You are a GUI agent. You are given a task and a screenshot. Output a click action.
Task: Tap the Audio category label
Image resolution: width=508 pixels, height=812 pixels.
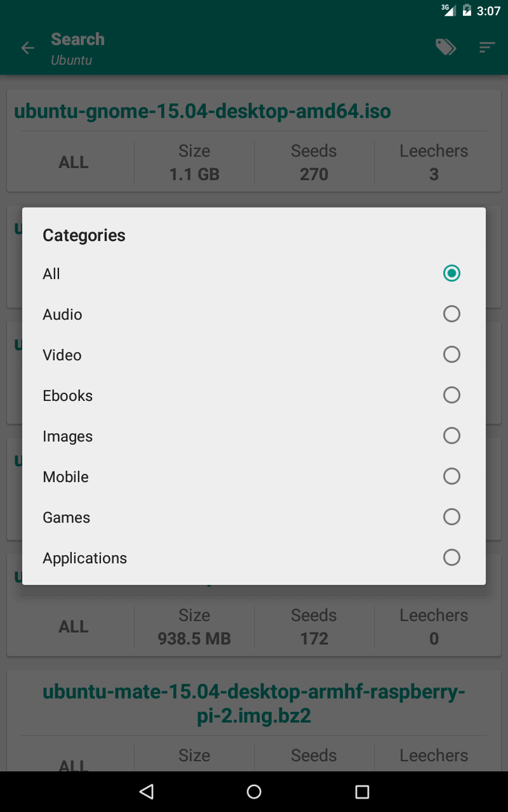(62, 315)
